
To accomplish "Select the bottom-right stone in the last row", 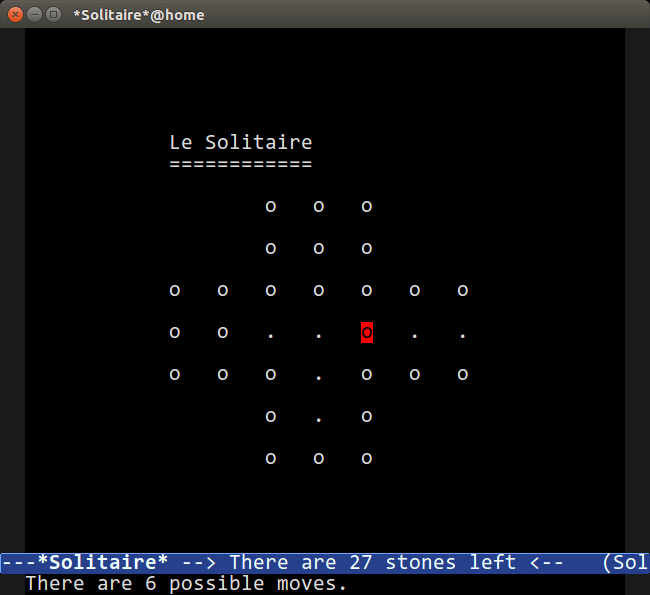I will 367,459.
